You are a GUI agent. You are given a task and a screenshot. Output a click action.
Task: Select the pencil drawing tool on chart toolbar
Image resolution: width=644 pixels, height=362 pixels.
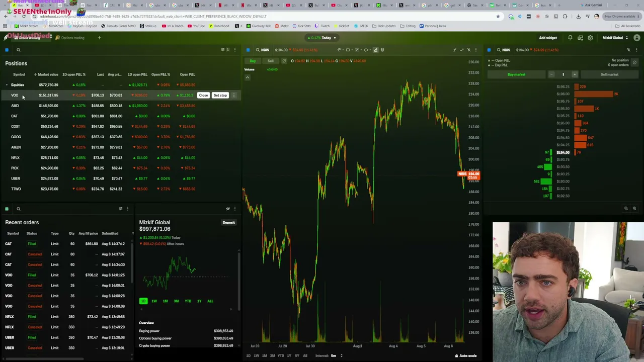click(x=375, y=50)
